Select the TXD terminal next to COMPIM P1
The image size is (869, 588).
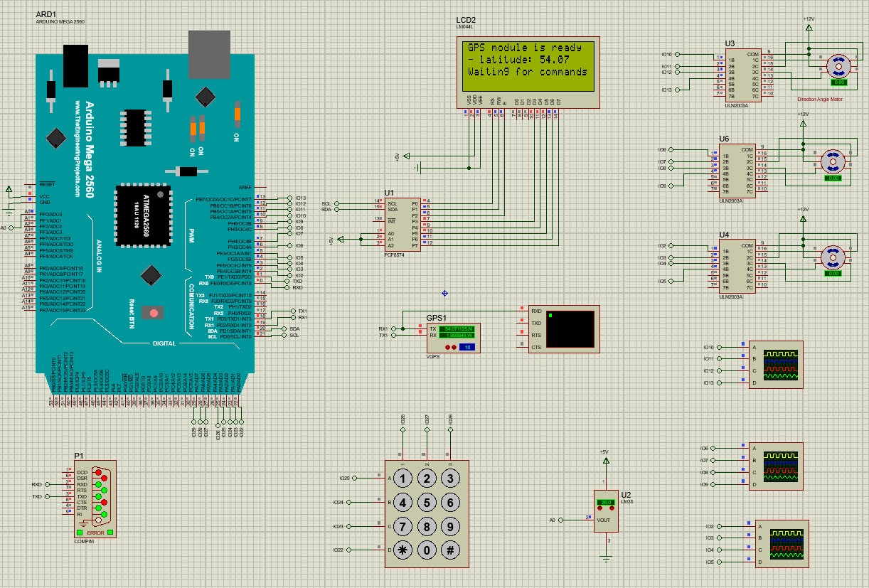click(47, 496)
